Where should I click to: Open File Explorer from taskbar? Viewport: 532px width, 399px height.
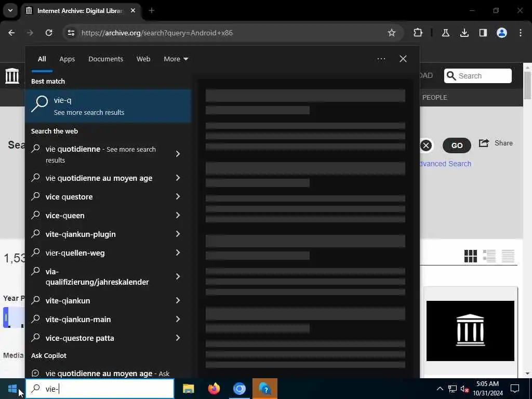(x=188, y=389)
